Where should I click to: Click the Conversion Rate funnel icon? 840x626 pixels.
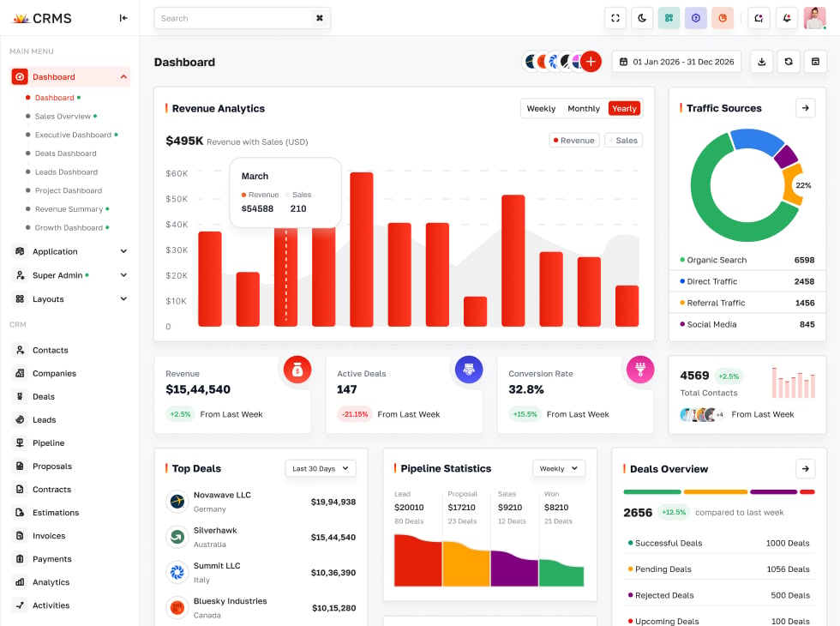tap(640, 370)
